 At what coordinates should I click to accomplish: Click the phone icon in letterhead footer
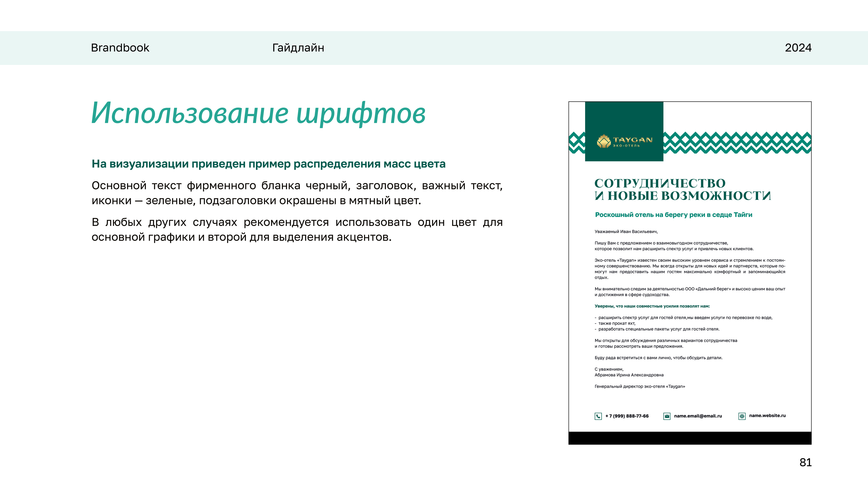point(598,416)
